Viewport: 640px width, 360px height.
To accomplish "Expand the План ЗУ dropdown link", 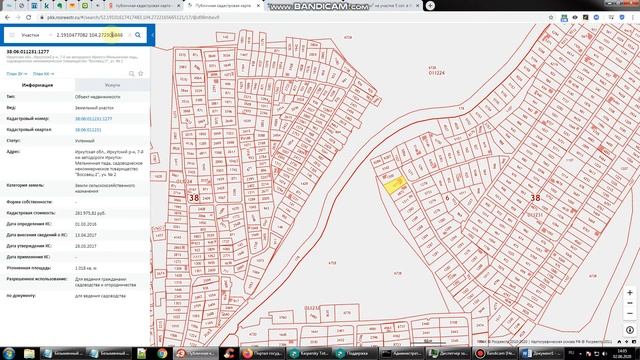I will (17, 74).
